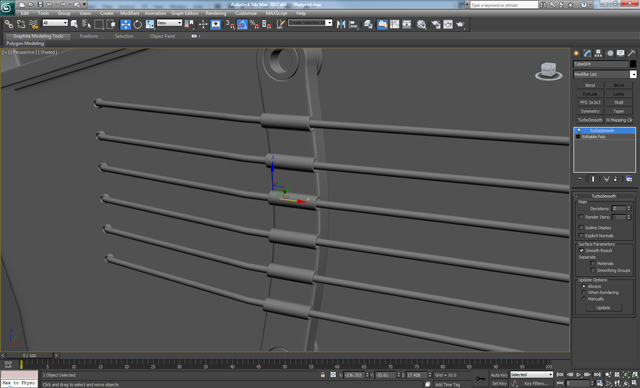Image resolution: width=640 pixels, height=388 pixels.
Task: Click the Select by Name icon
Action: coord(87,24)
